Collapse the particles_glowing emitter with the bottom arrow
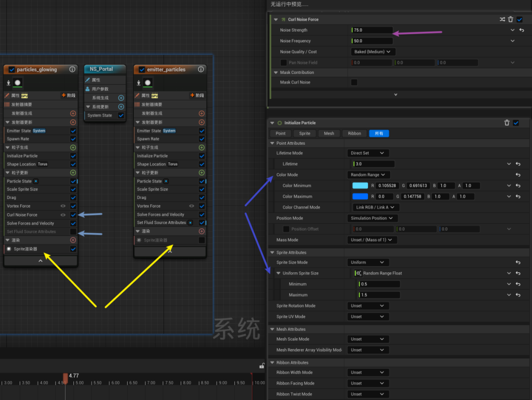 pyautogui.click(x=40, y=261)
